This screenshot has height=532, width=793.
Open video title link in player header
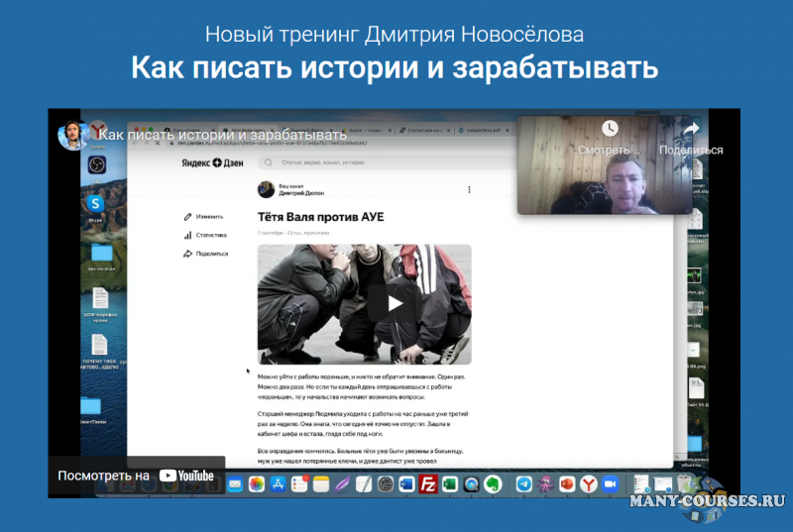[x=223, y=134]
